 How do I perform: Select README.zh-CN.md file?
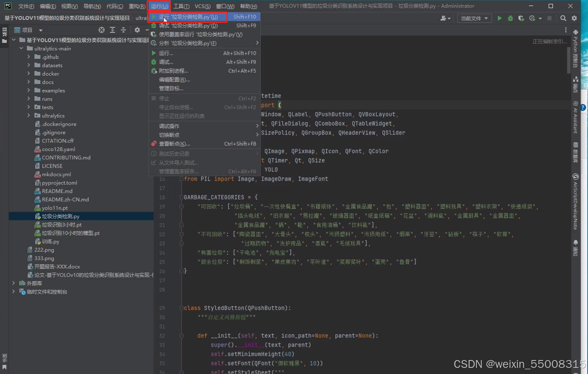point(61,199)
